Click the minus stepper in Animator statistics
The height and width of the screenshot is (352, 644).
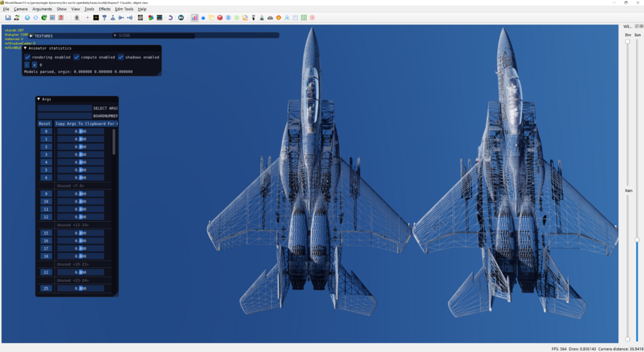[x=27, y=65]
